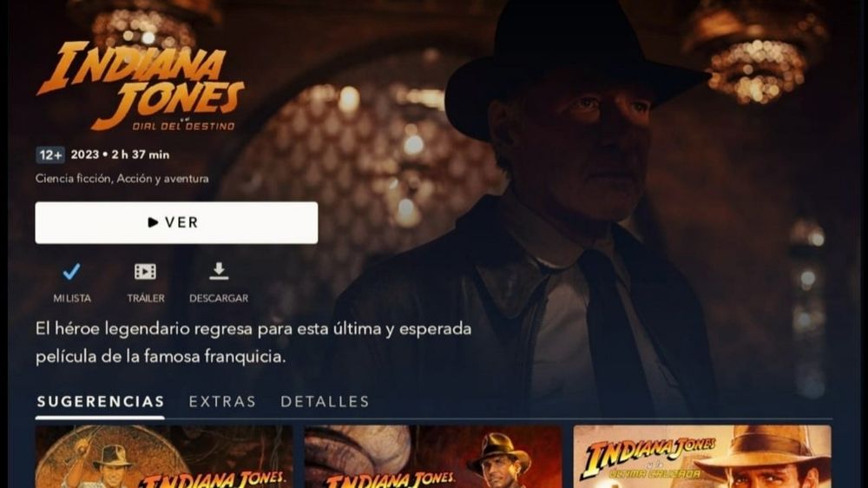Click the 12+ age rating badge
Screen dimensions: 868x488
[50, 155]
